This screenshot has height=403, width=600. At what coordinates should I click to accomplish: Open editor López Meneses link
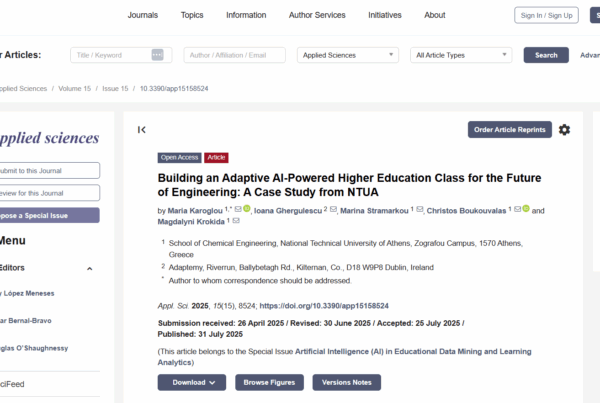tap(28, 293)
